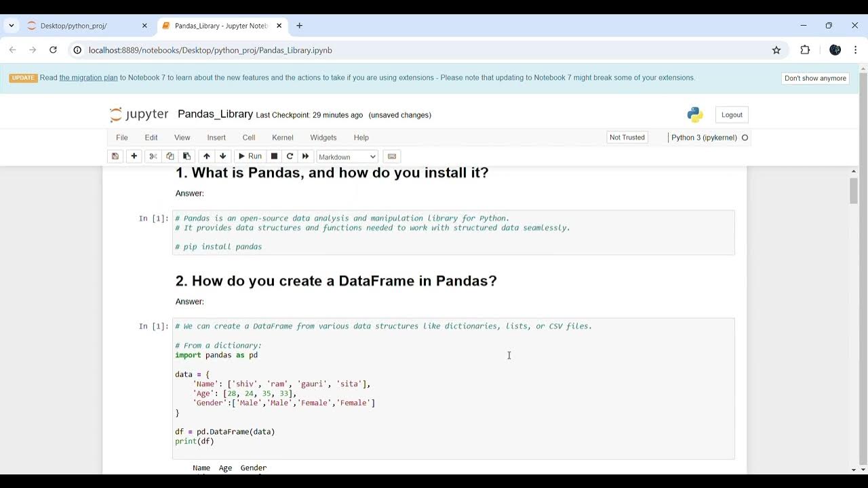Open the Kernel menu
The height and width of the screenshot is (488, 868).
click(x=283, y=138)
